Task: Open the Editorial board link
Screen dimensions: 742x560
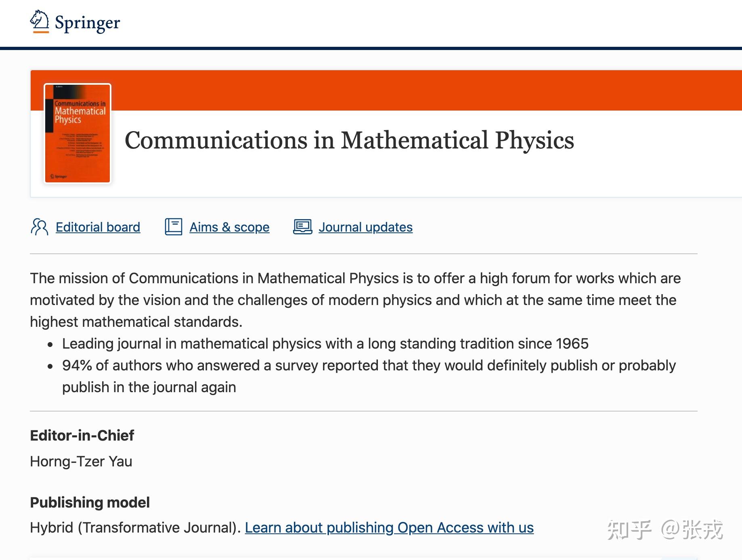Action: [x=98, y=227]
